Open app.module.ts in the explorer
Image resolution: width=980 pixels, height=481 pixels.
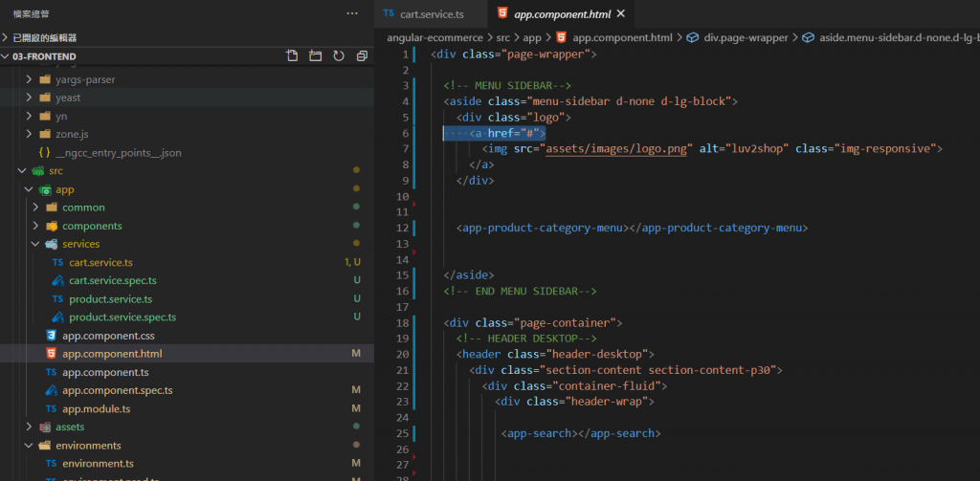[x=96, y=408]
